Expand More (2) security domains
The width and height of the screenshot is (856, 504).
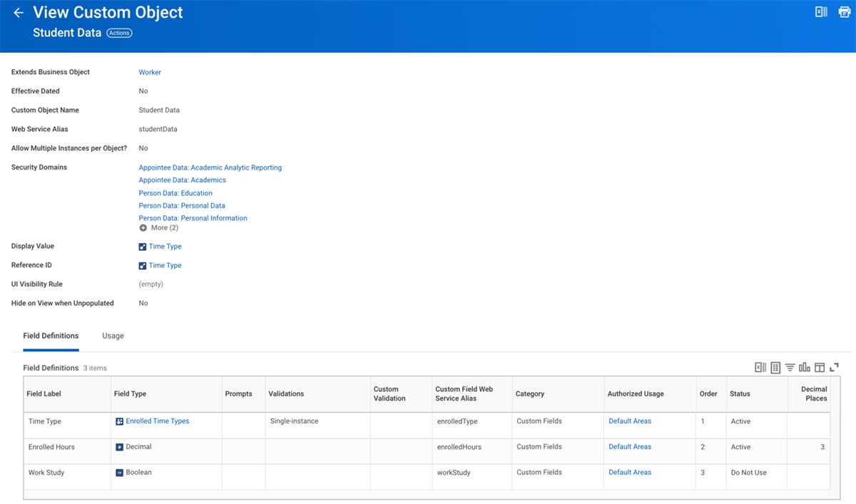(159, 228)
